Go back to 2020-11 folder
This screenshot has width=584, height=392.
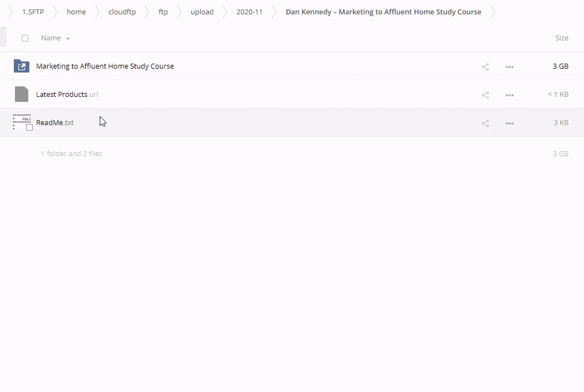tap(249, 12)
